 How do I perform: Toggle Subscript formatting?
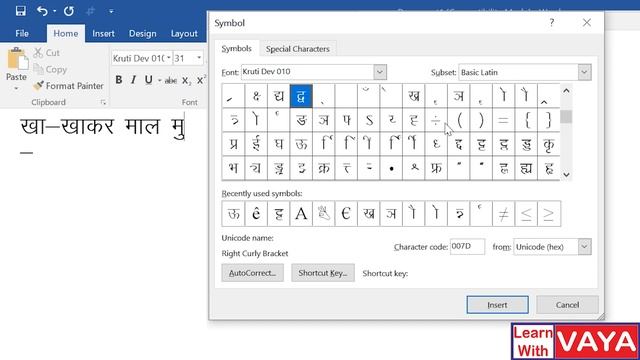tap(187, 80)
